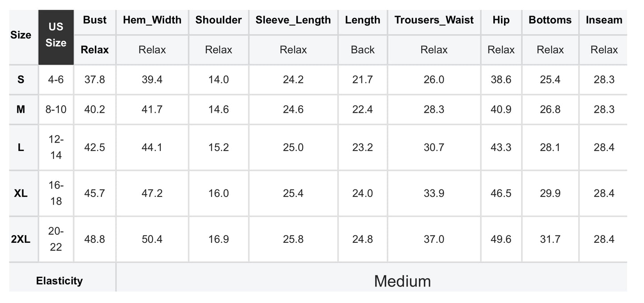The width and height of the screenshot is (644, 303).
Task: Click the Sleeve_Length column header
Action: pos(293,20)
